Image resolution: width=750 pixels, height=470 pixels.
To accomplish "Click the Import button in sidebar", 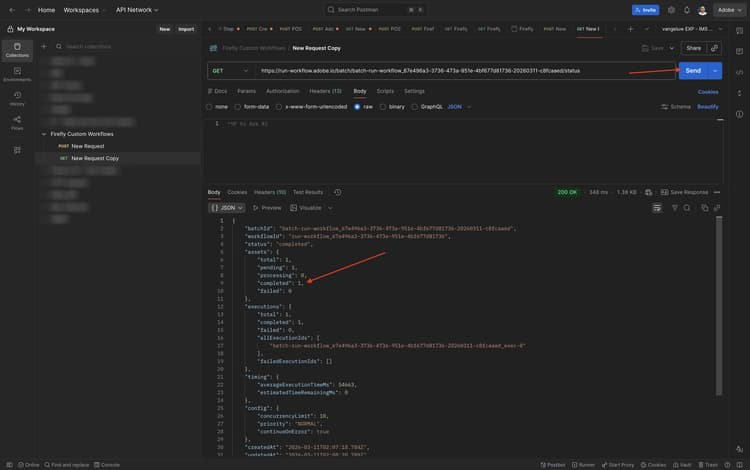I will click(x=186, y=29).
